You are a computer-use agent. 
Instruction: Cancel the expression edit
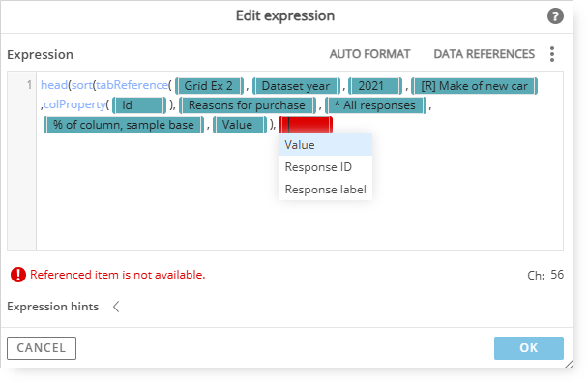[42, 348]
